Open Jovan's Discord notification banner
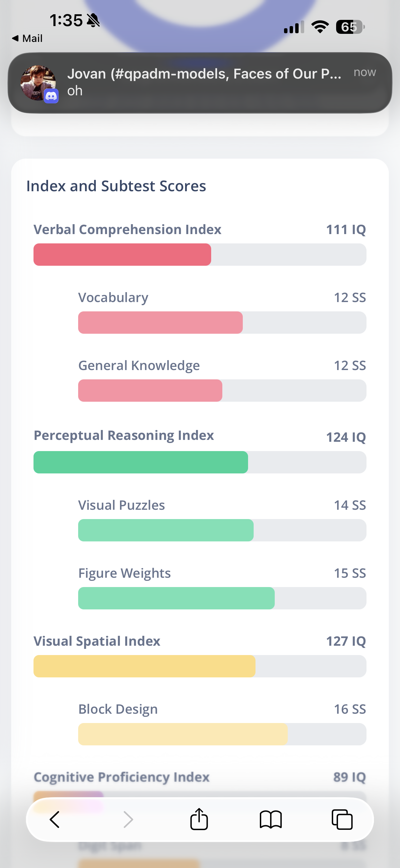 [x=202, y=83]
